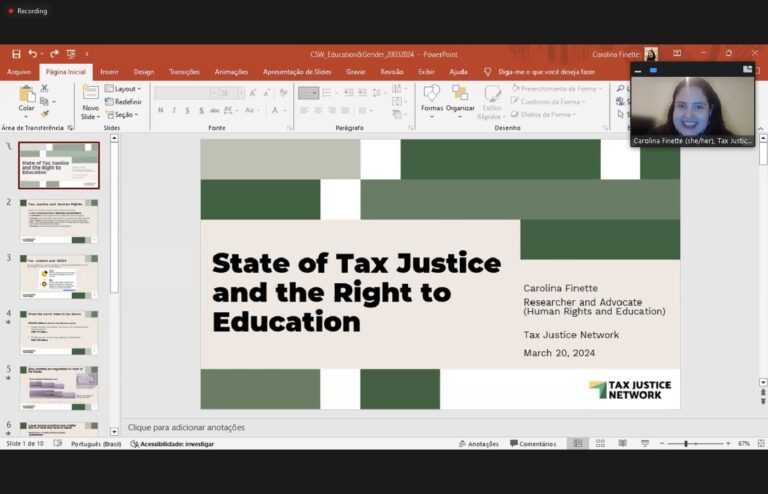Image resolution: width=768 pixels, height=494 pixels.
Task: Click Português (Brasil) language indicator
Action: point(96,444)
